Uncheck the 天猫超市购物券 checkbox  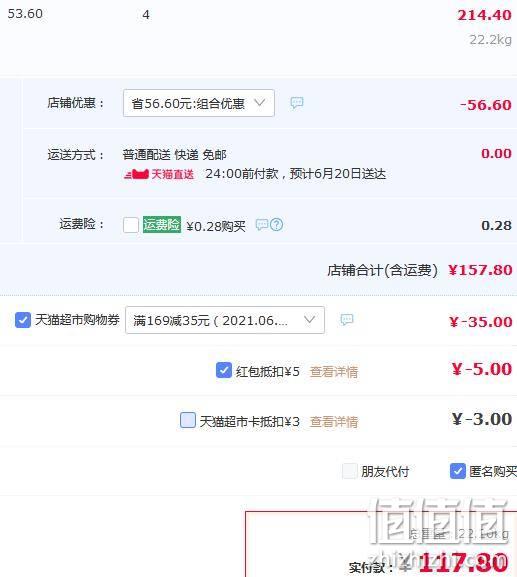pyautogui.click(x=23, y=320)
